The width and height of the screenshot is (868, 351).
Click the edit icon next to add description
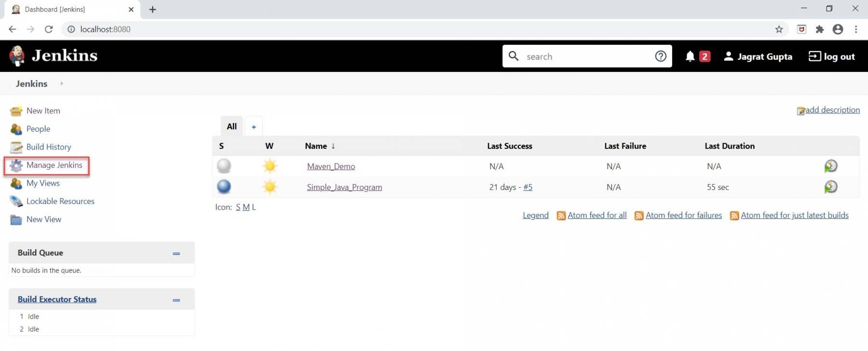coord(800,111)
